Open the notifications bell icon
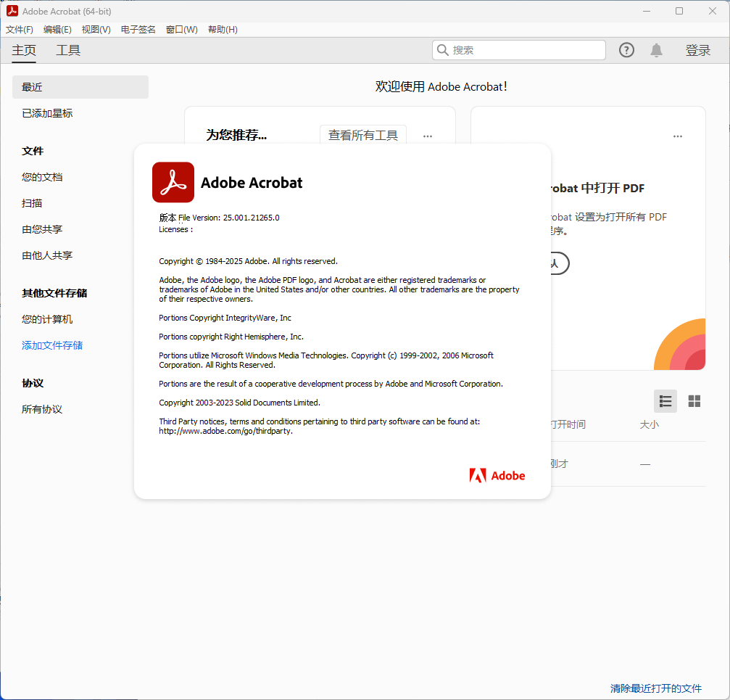 (656, 50)
